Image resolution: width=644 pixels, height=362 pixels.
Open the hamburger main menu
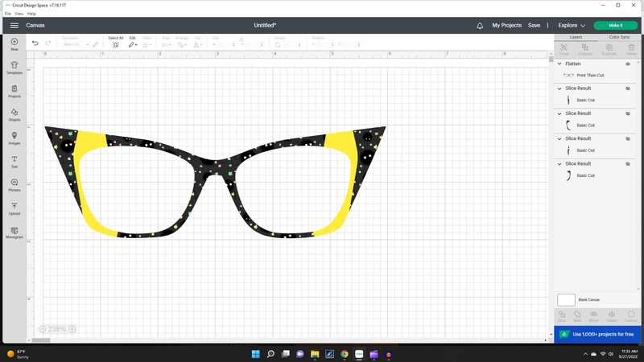[14, 26]
